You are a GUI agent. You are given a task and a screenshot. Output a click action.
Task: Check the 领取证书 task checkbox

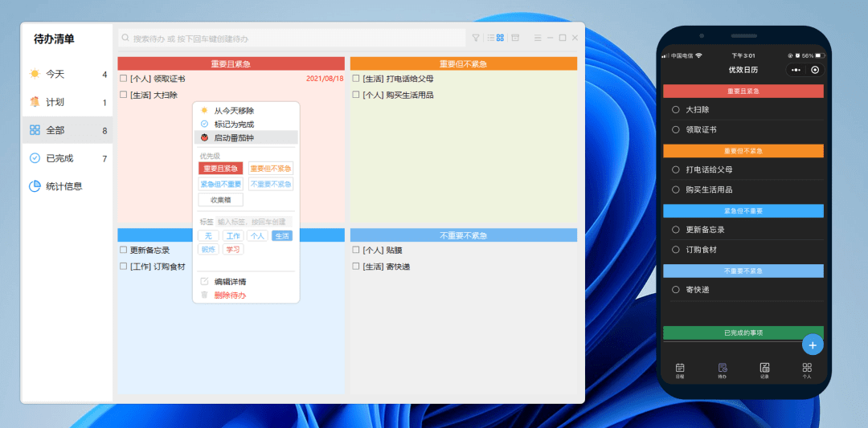124,79
